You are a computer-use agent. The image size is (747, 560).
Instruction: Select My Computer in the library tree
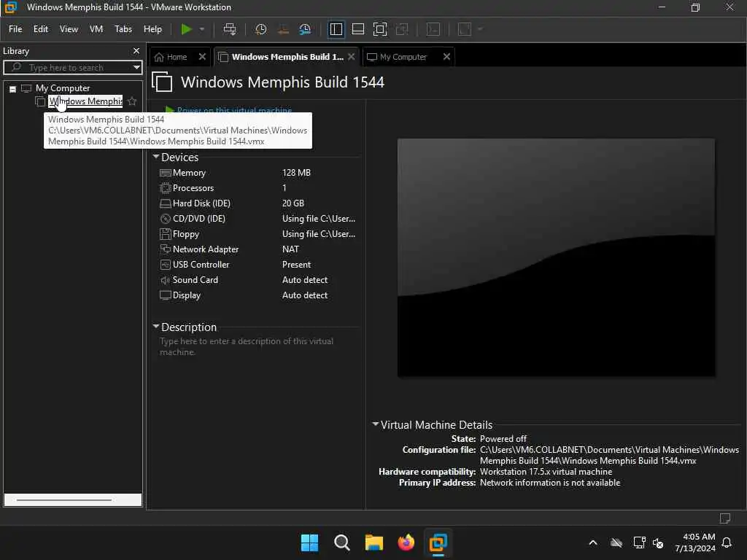(63, 88)
